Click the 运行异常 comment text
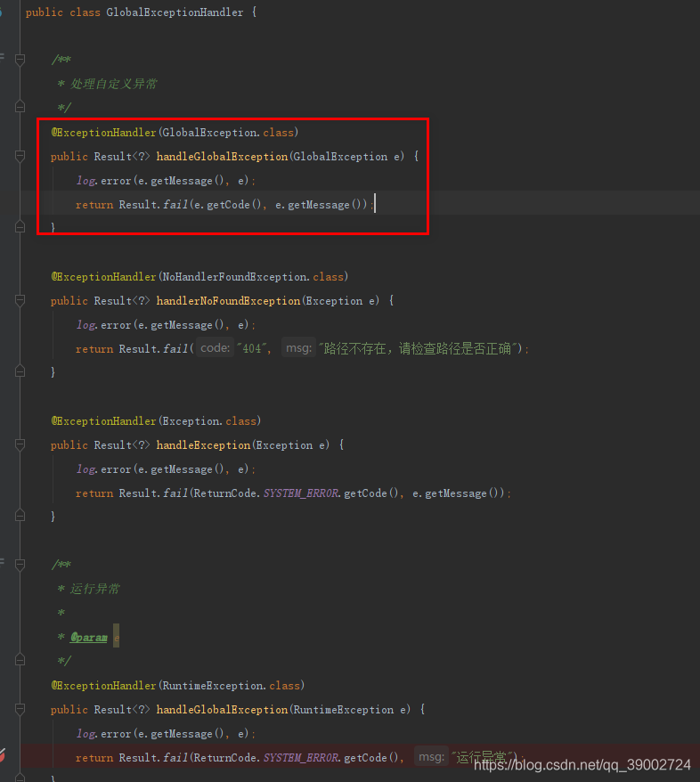The image size is (700, 782). click(x=94, y=589)
